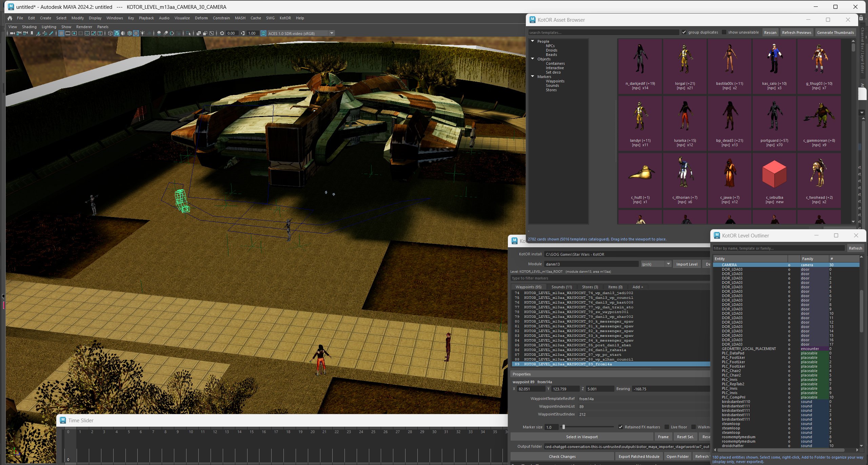The height and width of the screenshot is (465, 868).
Task: Open the (pick) module dropdown
Action: (656, 264)
